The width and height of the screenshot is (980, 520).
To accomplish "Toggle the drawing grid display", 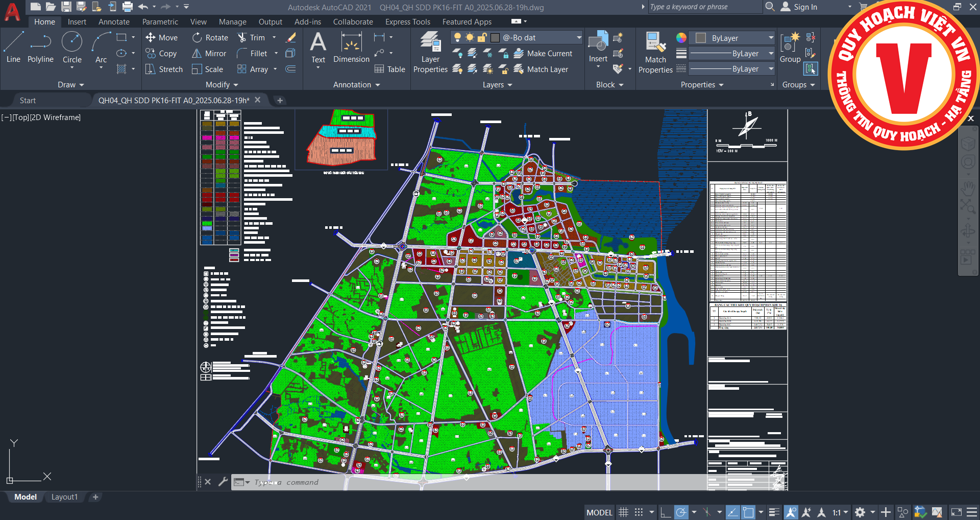I will pos(623,512).
